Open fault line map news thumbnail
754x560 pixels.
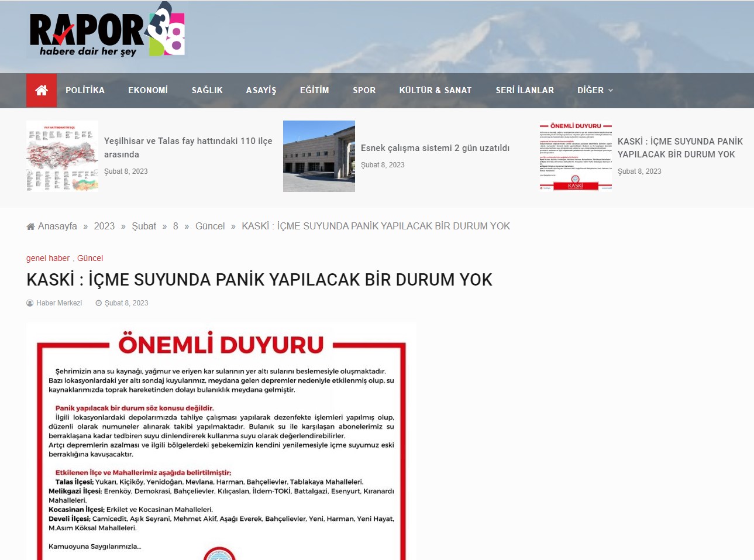(62, 156)
